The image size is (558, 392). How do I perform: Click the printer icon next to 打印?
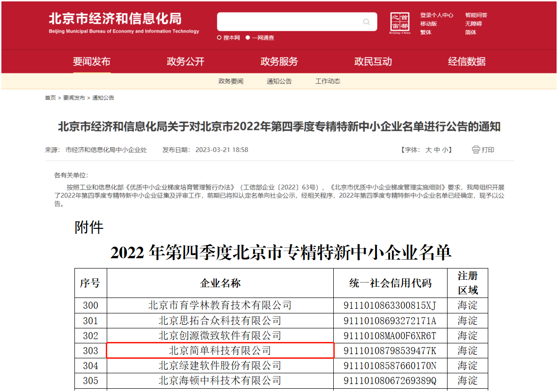point(476,150)
